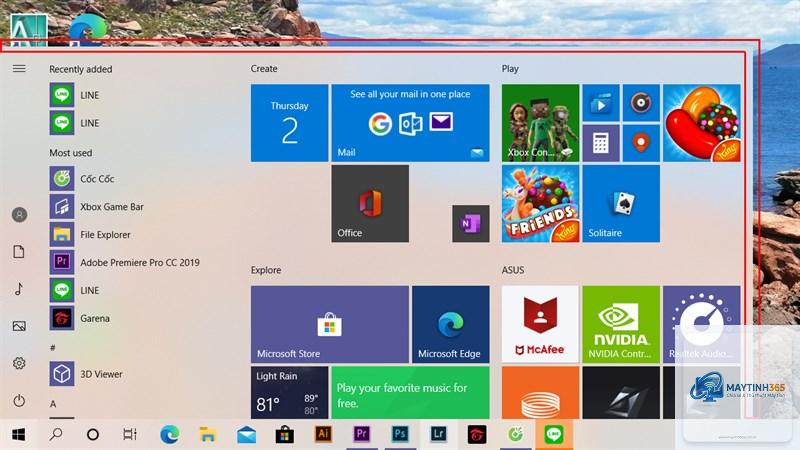The image size is (800, 450).
Task: Open LINE from taskbar
Action: point(554,435)
